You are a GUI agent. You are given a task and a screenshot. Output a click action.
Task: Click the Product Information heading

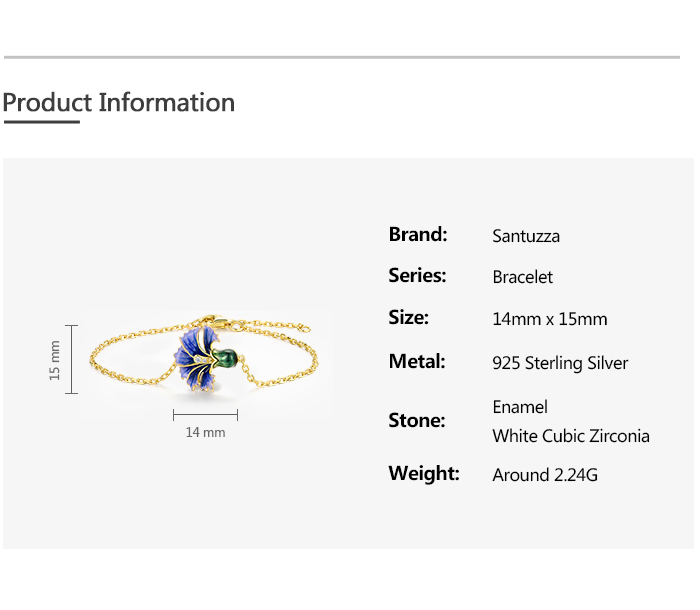(x=118, y=102)
